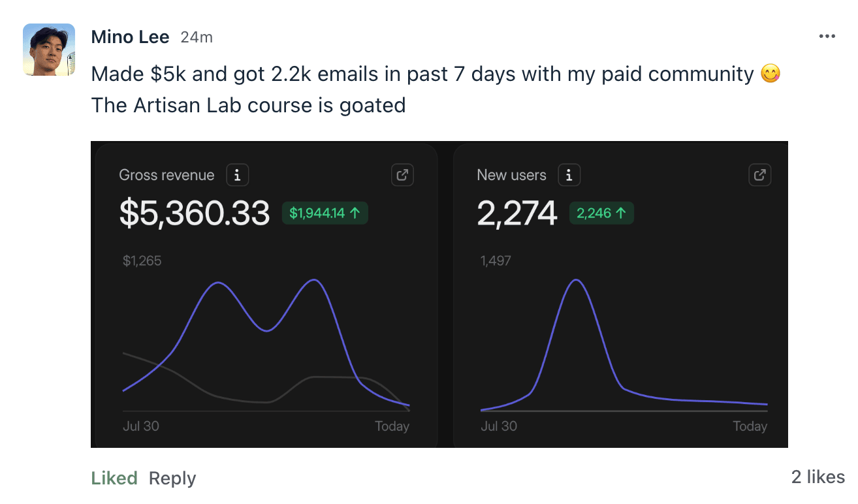Click the 2,274 new users total

click(x=517, y=213)
